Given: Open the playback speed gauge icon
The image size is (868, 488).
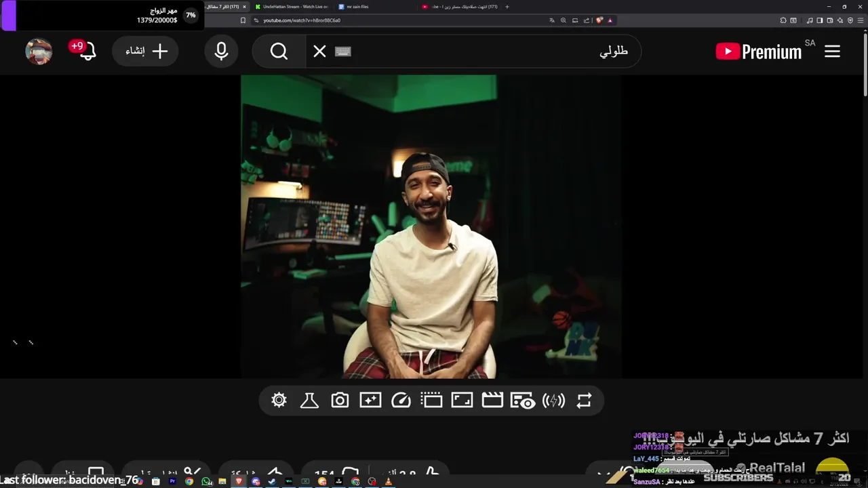Looking at the screenshot, I should coord(401,401).
